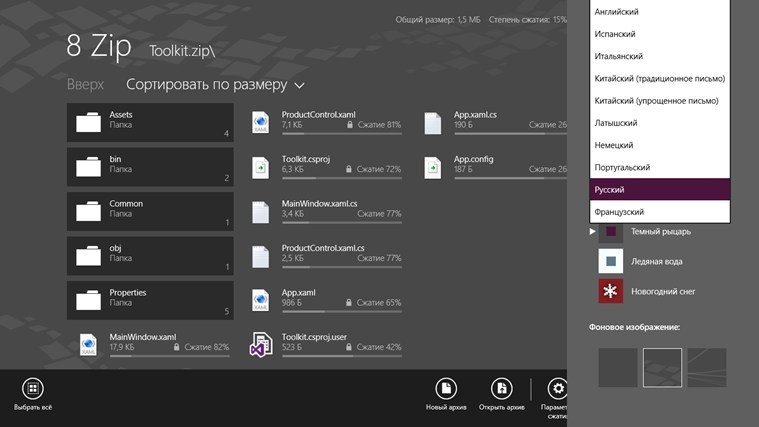The height and width of the screenshot is (427, 759).
Task: Click the New Archive (Новый архив) icon
Action: click(x=446, y=388)
